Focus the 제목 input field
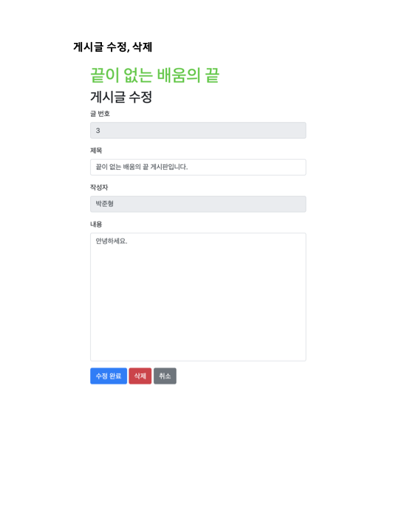The image size is (399, 532). (198, 167)
